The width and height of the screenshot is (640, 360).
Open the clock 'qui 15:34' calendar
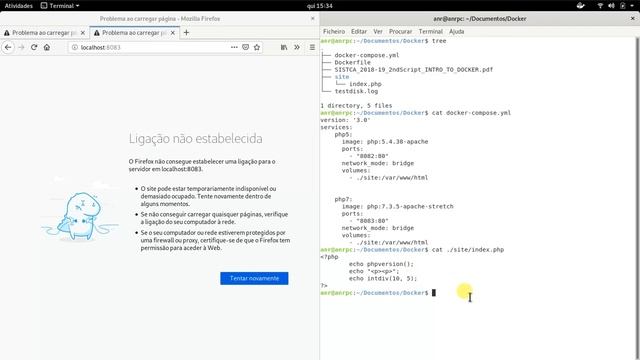coord(320,6)
